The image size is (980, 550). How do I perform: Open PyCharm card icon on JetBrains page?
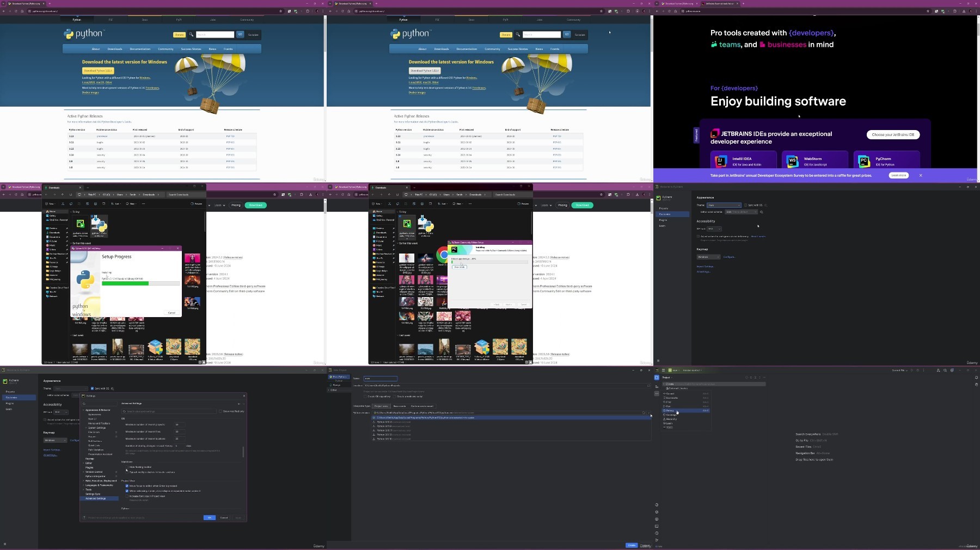[x=863, y=161]
